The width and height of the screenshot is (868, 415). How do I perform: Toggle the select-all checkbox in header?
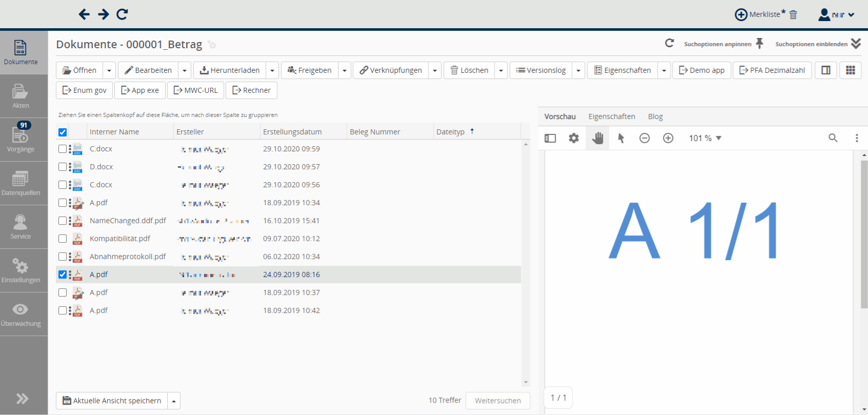click(63, 132)
